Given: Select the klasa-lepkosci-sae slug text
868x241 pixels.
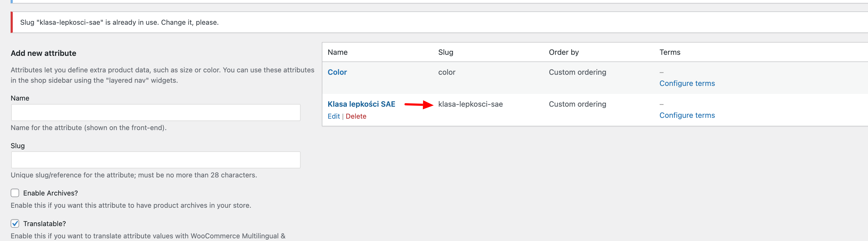Looking at the screenshot, I should 470,104.
